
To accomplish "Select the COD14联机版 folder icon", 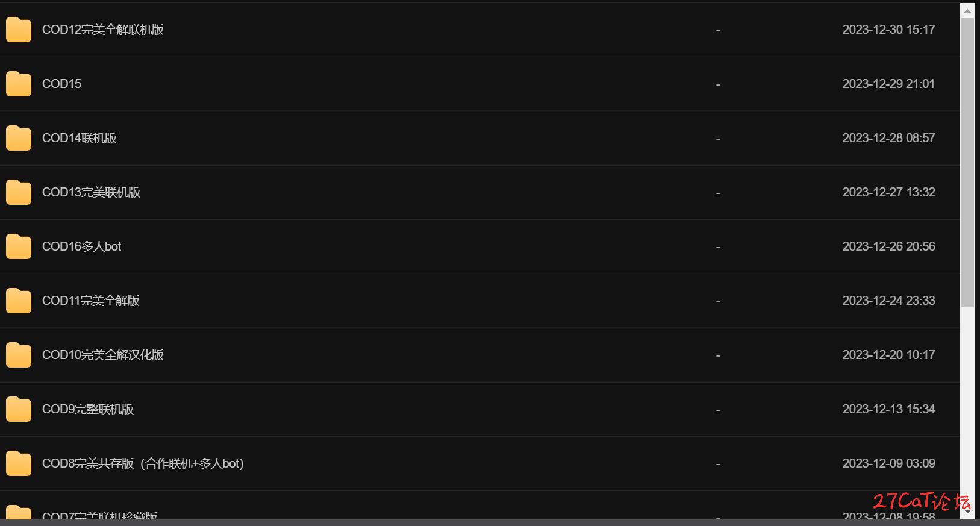I will click(19, 138).
